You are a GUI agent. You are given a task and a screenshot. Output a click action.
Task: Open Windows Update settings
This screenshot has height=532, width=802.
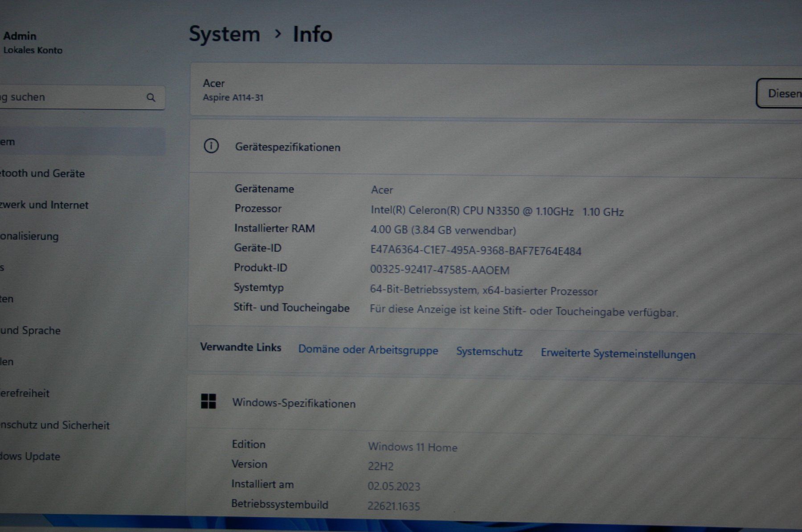30,456
